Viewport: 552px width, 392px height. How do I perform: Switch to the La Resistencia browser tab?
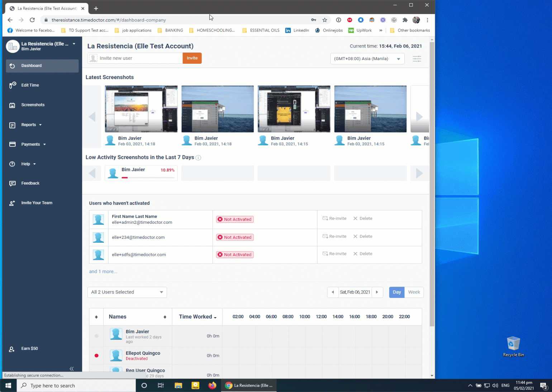47,8
